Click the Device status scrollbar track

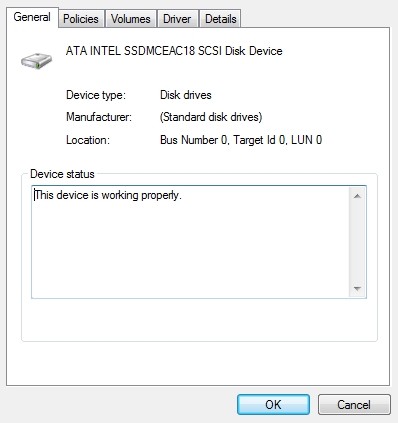(357, 242)
